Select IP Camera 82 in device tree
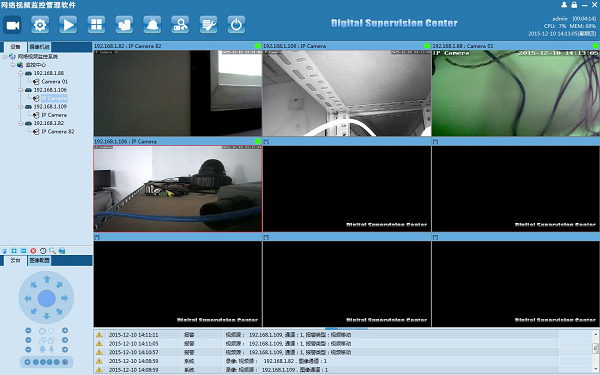The height and width of the screenshot is (375, 600). (57, 132)
